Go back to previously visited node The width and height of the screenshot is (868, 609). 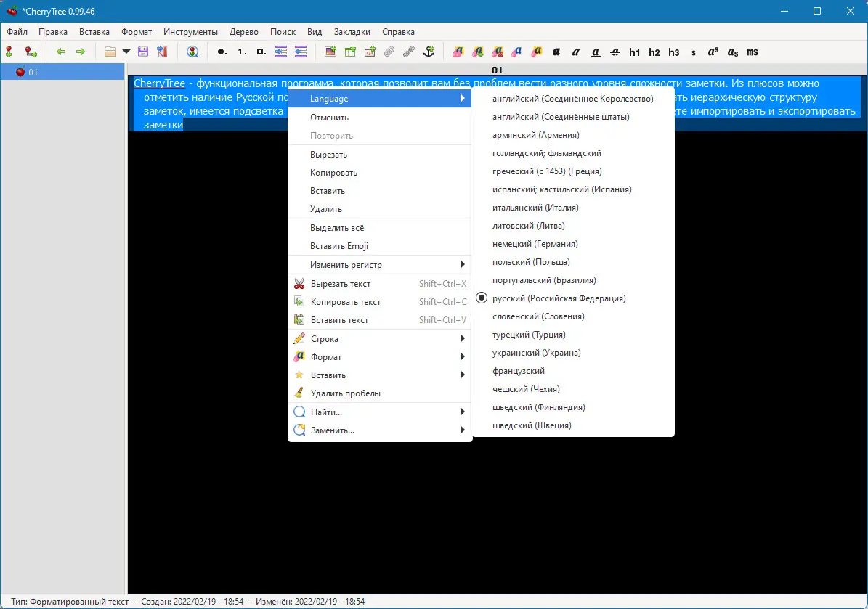pos(61,52)
